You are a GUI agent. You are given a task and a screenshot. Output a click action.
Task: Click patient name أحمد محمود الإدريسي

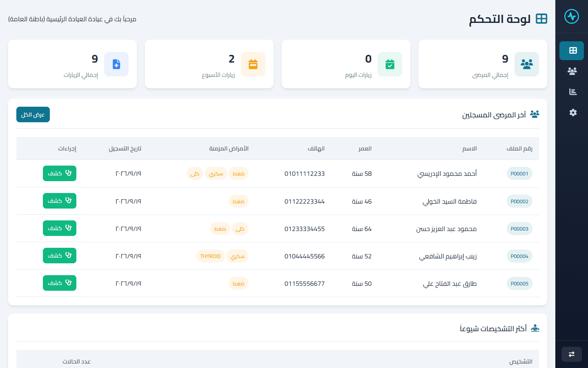point(447,174)
